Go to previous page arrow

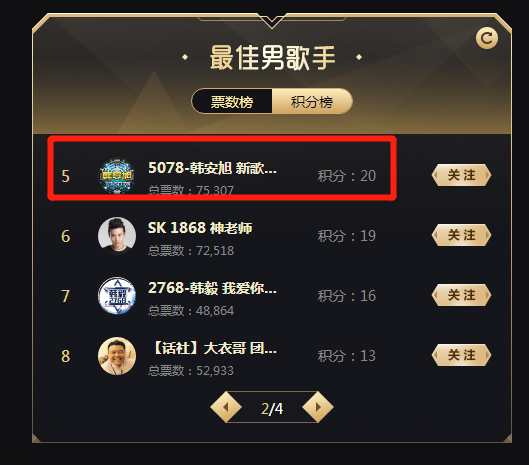tap(226, 407)
